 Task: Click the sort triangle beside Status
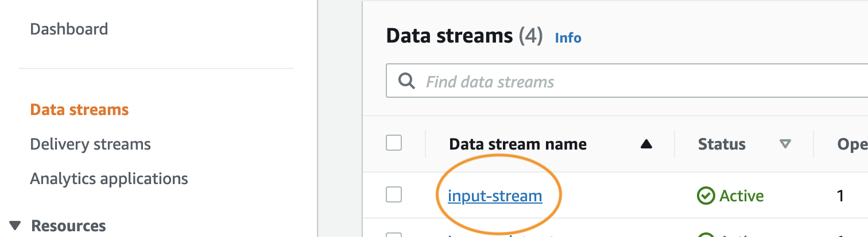pos(785,144)
